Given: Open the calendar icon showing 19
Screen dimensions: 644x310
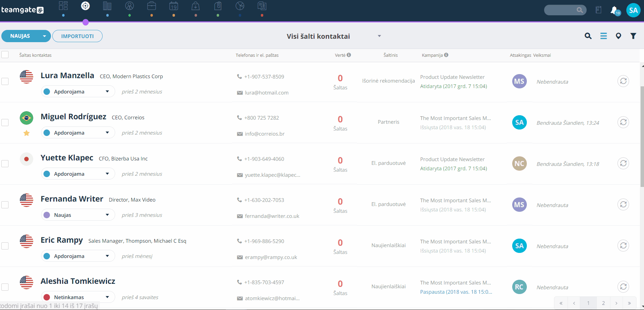Looking at the screenshot, I should tap(174, 6).
